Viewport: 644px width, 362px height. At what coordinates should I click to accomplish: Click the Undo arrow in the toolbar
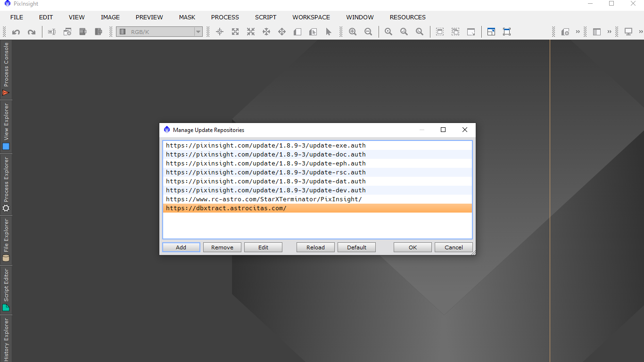tap(16, 32)
